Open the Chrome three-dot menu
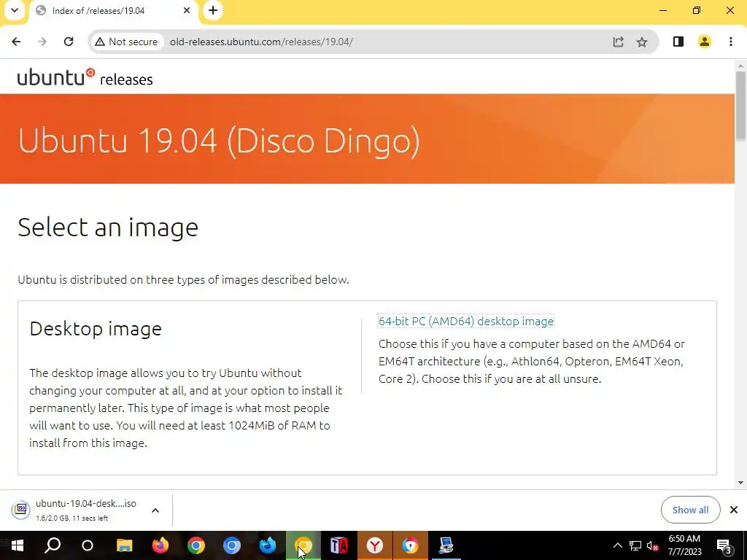 point(731,42)
